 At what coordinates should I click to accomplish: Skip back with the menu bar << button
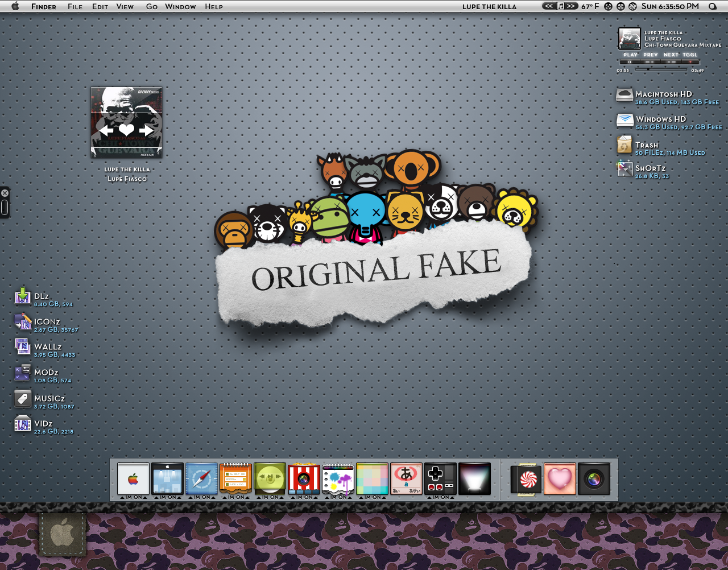548,6
